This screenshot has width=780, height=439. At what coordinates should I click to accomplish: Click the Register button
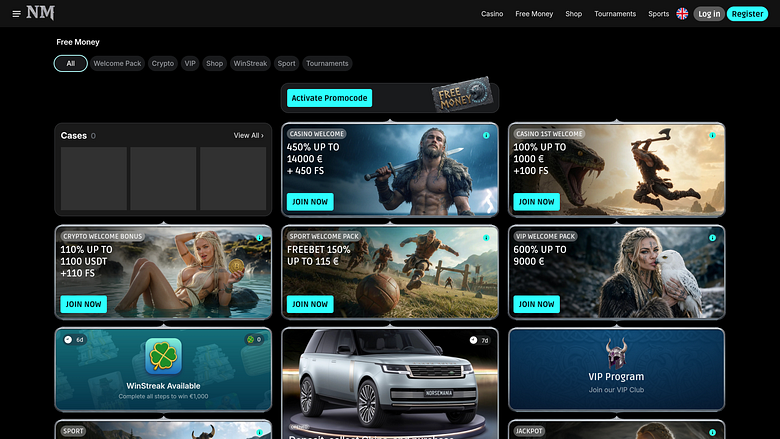click(747, 14)
